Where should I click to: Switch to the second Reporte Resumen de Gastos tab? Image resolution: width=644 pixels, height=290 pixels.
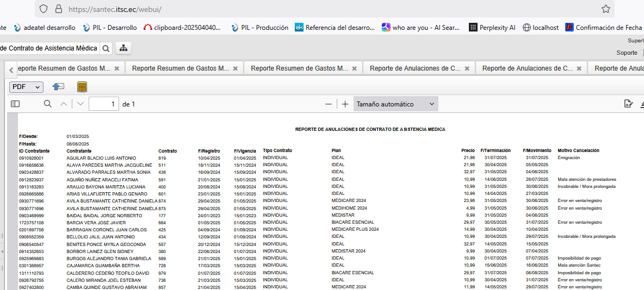[180, 68]
